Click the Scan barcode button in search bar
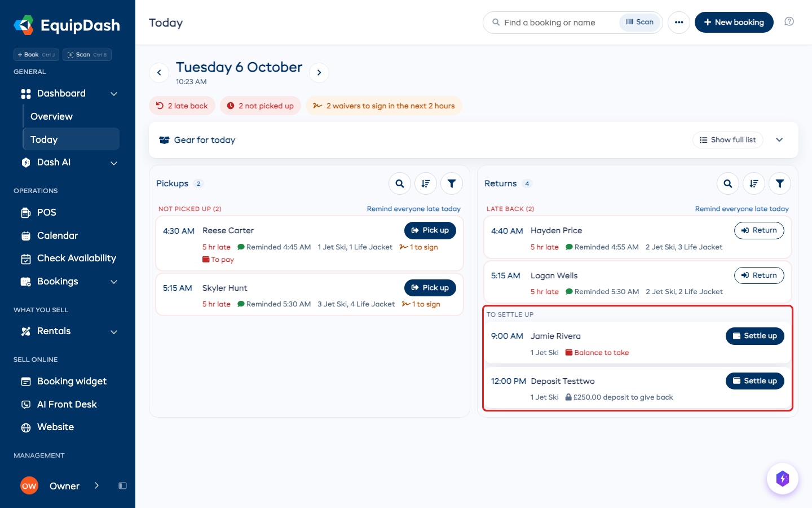Screen dimensions: 812x508 click(x=639, y=22)
